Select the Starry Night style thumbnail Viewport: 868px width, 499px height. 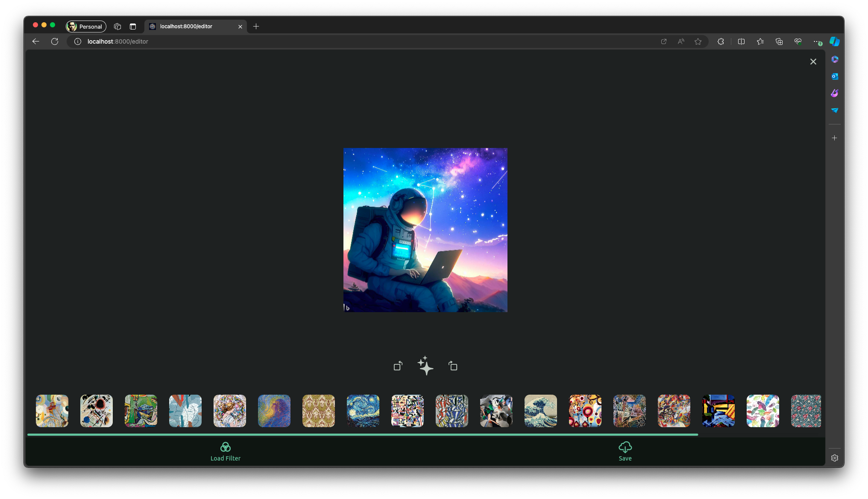pyautogui.click(x=363, y=411)
